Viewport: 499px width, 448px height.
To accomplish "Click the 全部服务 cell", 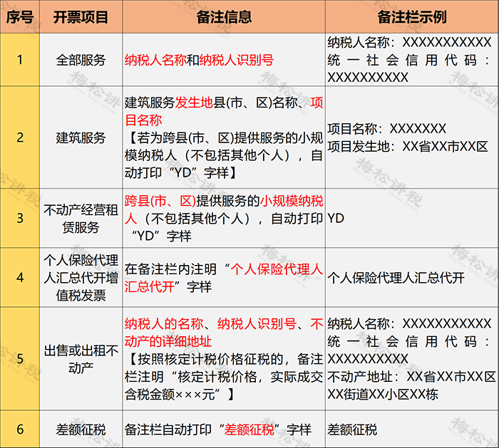I will click(81, 59).
